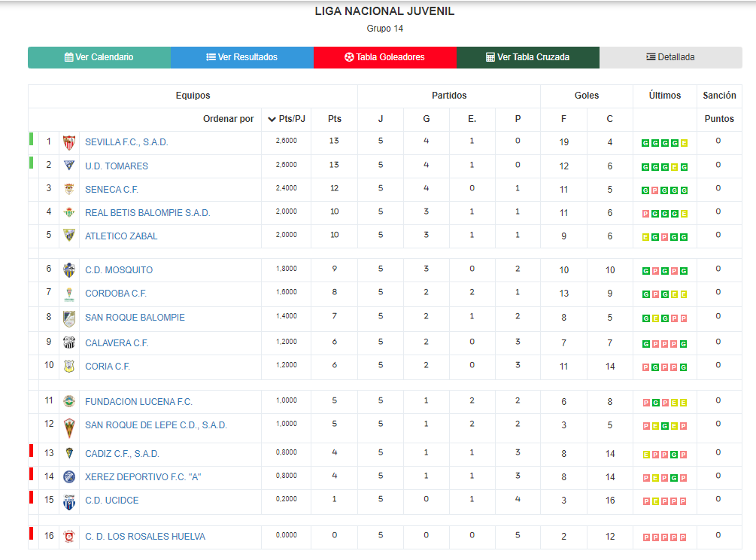Click the Pts column header
The image size is (756, 560).
tap(335, 119)
